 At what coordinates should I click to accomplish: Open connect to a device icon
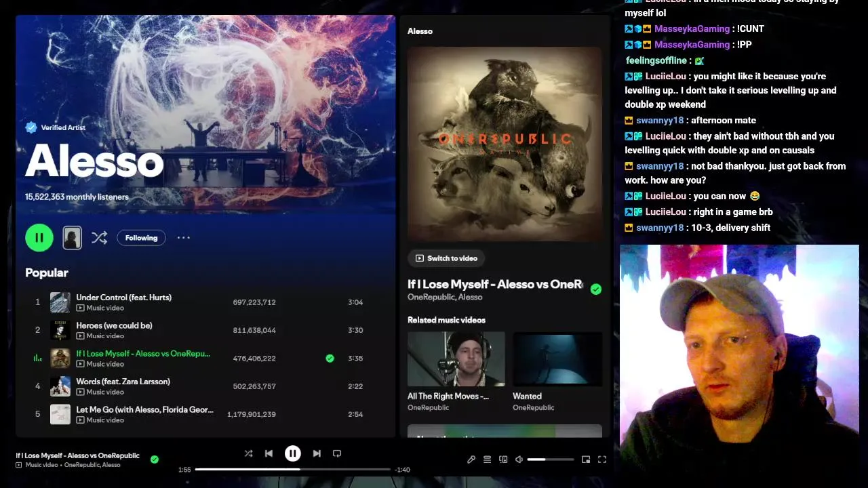(x=503, y=460)
